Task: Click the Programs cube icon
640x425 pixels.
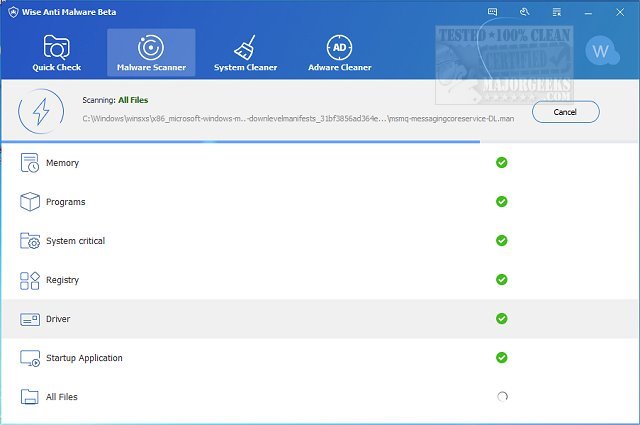Action: (30, 202)
